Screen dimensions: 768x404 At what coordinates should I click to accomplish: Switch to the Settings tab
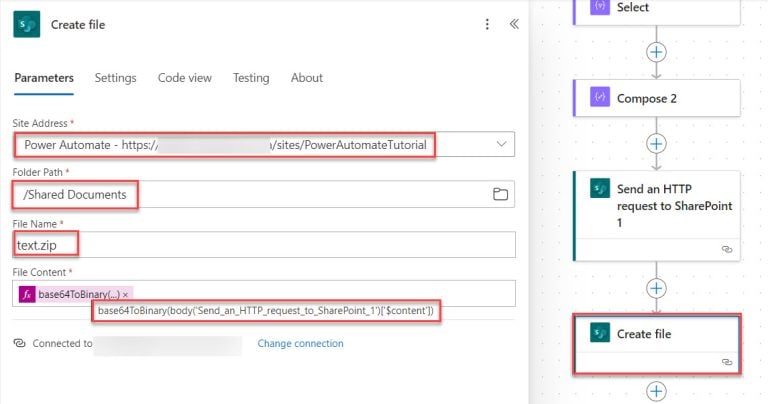tap(116, 78)
